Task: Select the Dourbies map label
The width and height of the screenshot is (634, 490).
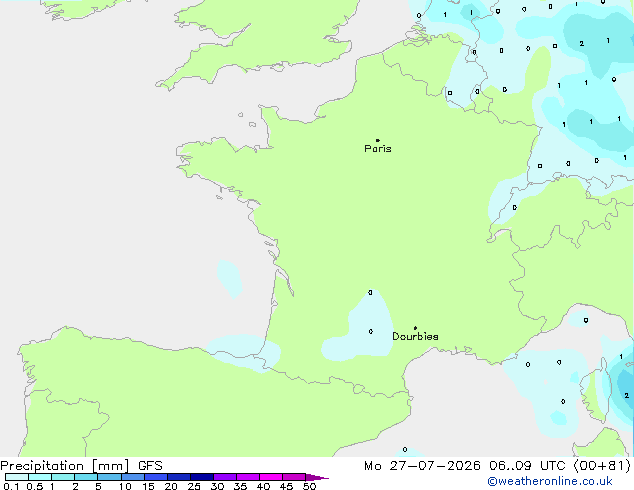Action: 415,336
